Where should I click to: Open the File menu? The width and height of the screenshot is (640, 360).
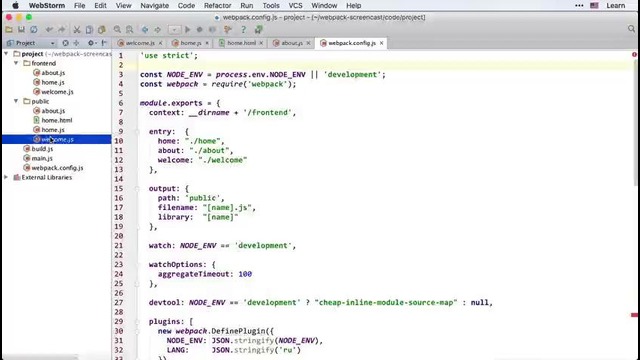[79, 6]
